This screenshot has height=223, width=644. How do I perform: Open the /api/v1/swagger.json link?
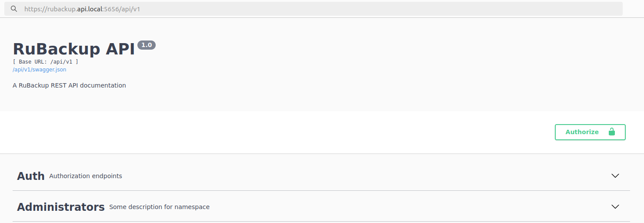(40, 70)
